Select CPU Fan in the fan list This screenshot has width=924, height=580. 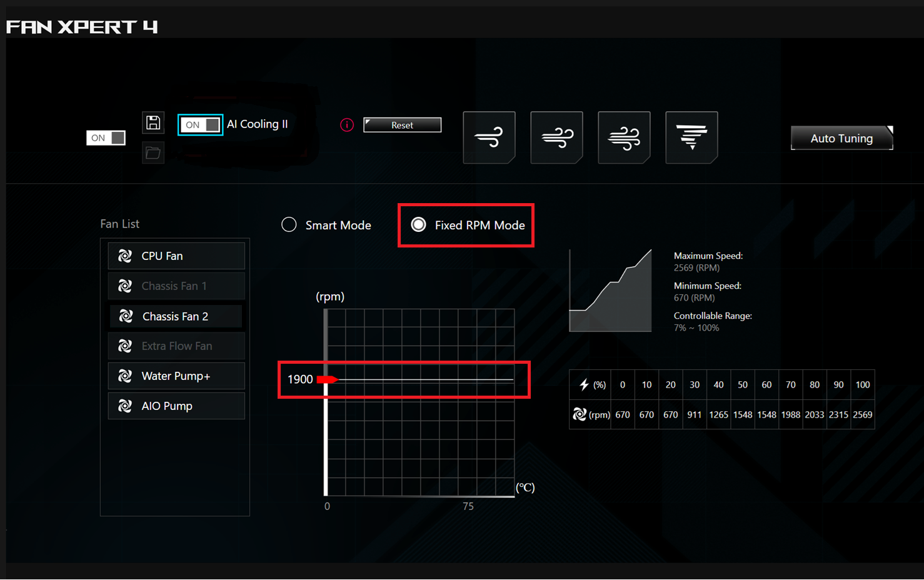tap(176, 256)
